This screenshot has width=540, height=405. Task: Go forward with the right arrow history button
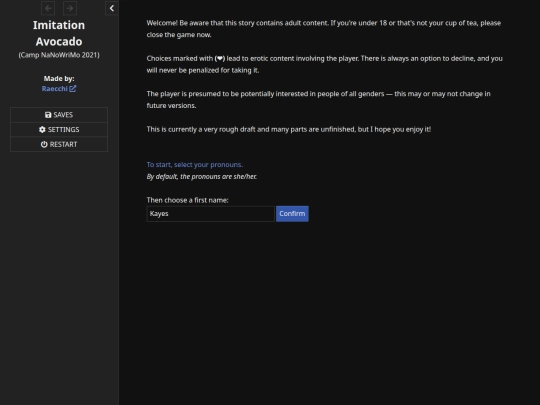(70, 8)
